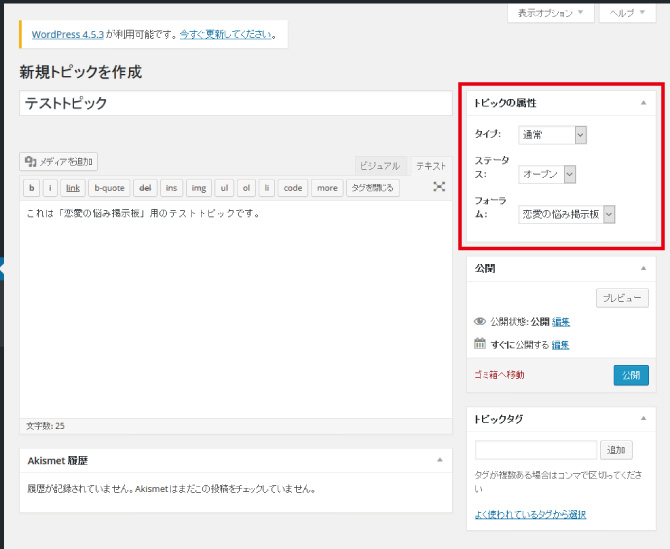Insert the more tag
The height and width of the screenshot is (549, 670).
click(x=327, y=188)
